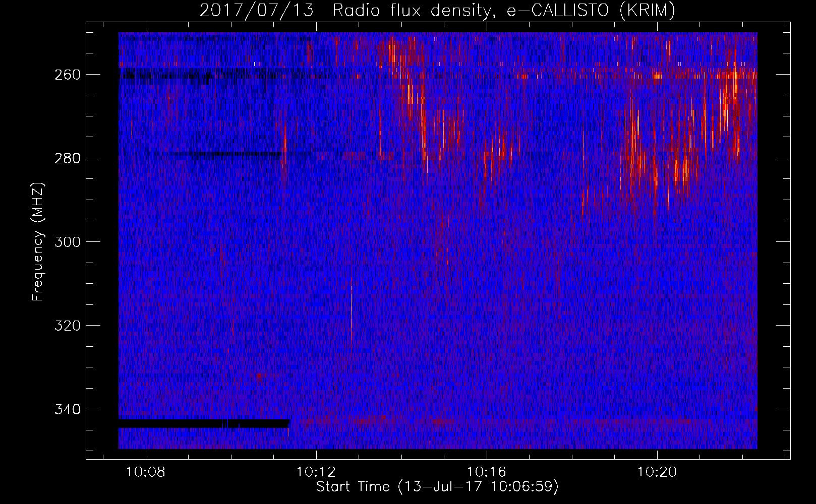The width and height of the screenshot is (816, 504).
Task: Click the black data gap near 343 MHz
Action: point(204,424)
